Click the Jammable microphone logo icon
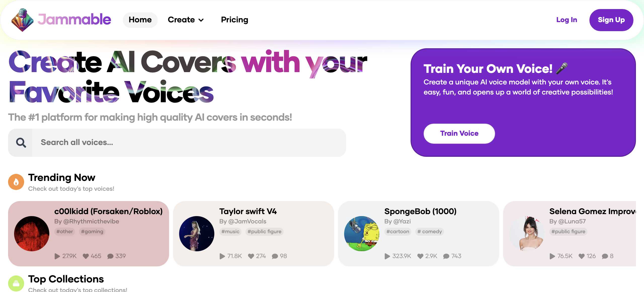The height and width of the screenshot is (292, 644). 22,20
